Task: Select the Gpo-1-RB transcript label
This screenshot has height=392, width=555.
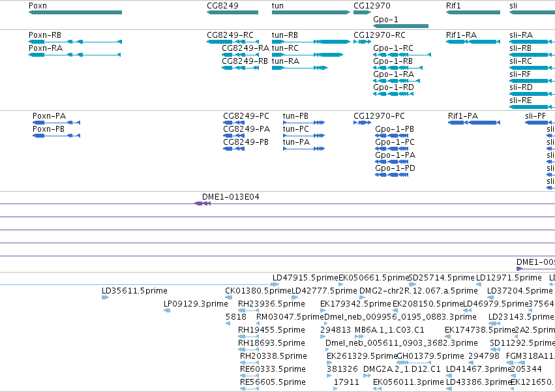Action: 393,61
